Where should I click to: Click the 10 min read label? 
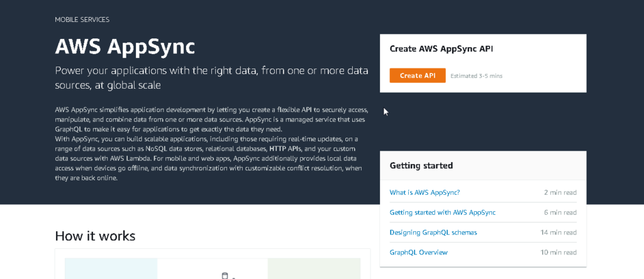coord(558,253)
